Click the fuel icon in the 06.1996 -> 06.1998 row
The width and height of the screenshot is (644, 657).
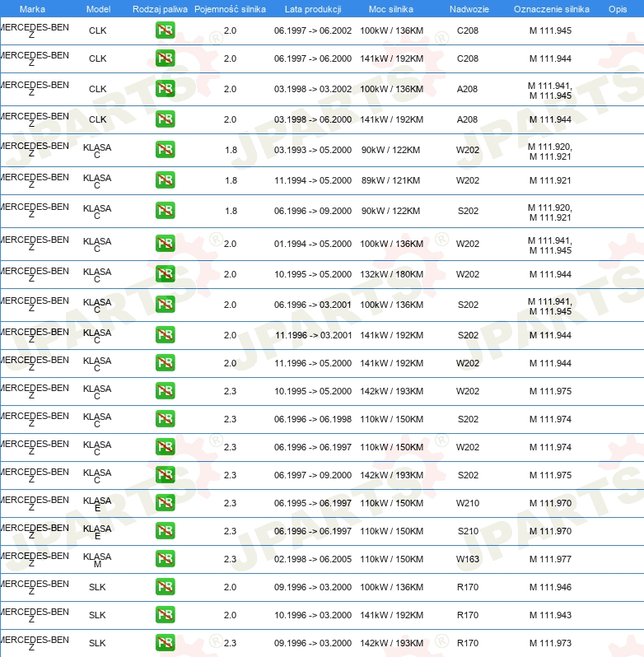(165, 419)
